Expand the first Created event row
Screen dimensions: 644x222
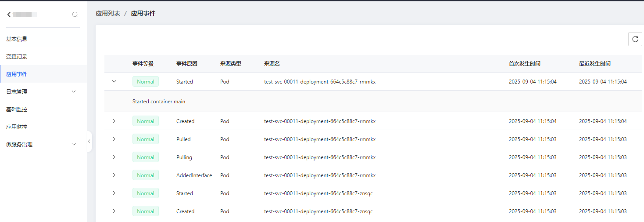point(114,121)
